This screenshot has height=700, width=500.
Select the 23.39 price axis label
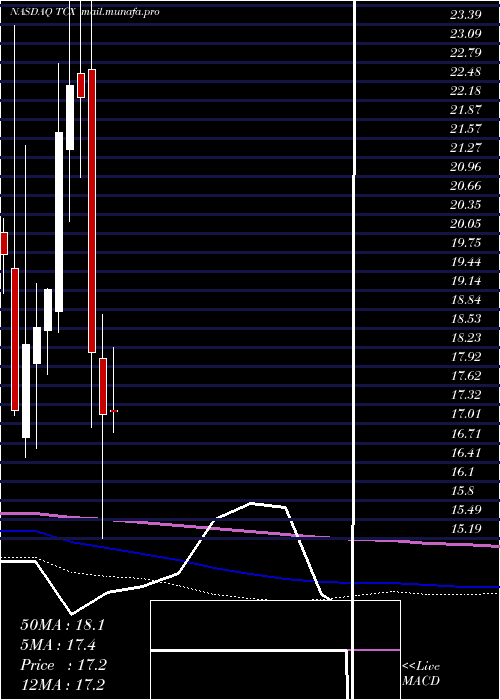[x=466, y=15]
